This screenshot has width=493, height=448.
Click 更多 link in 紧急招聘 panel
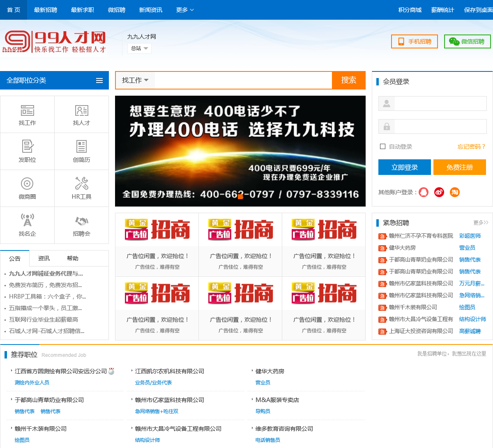(x=481, y=223)
